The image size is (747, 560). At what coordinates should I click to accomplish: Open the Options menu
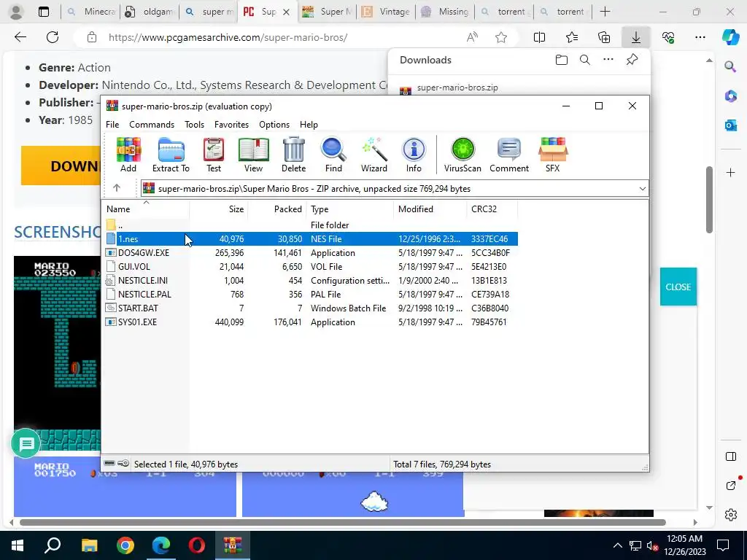pos(274,124)
